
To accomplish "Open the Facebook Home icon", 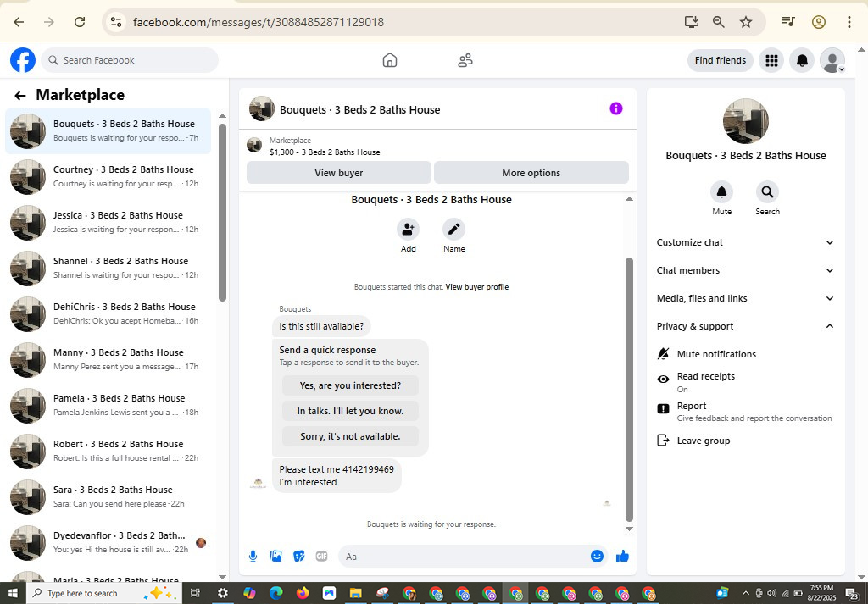I will [390, 60].
